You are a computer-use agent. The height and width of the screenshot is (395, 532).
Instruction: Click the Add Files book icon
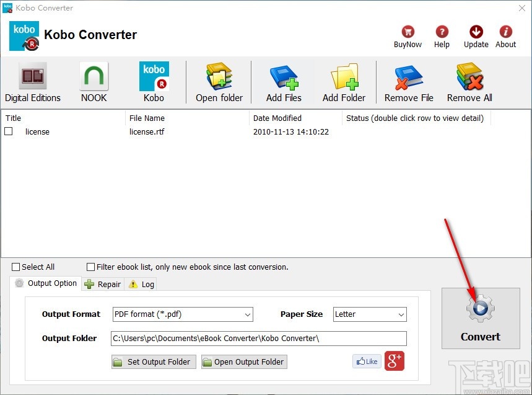click(x=284, y=78)
